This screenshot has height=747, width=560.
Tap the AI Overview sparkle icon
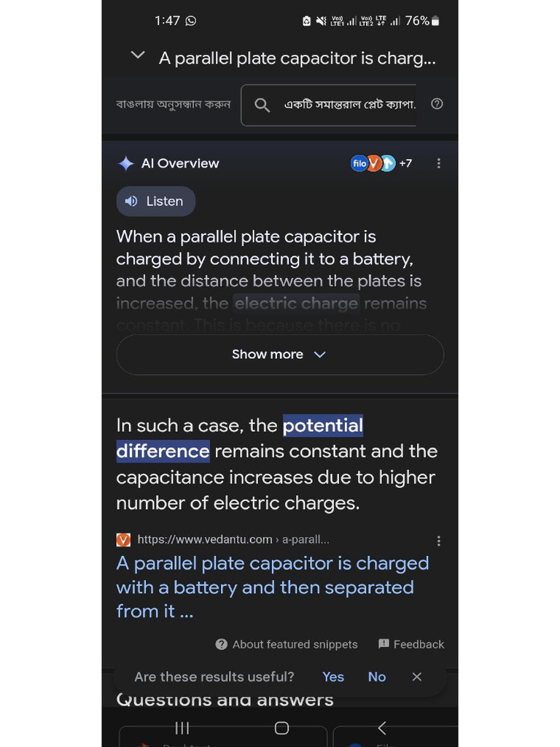pyautogui.click(x=125, y=163)
